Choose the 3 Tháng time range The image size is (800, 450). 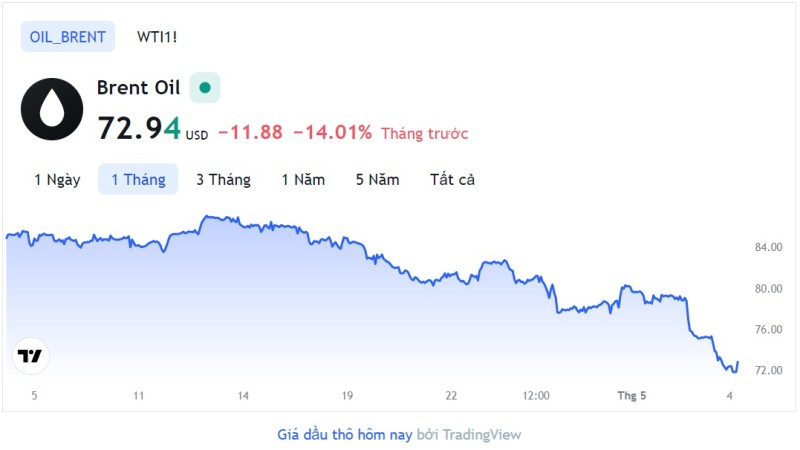tap(223, 180)
